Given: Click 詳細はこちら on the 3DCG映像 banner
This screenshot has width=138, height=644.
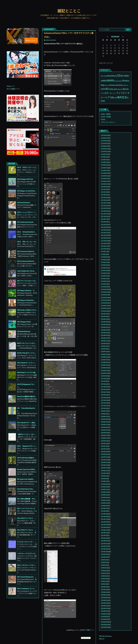Looking at the screenshot, I should [31, 40].
